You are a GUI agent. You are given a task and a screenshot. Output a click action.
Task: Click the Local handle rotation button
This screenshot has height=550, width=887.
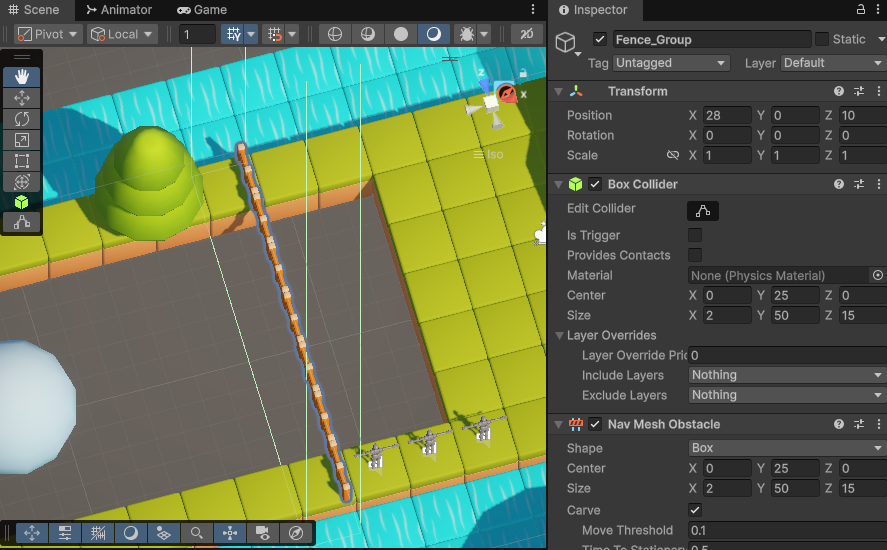tap(122, 34)
